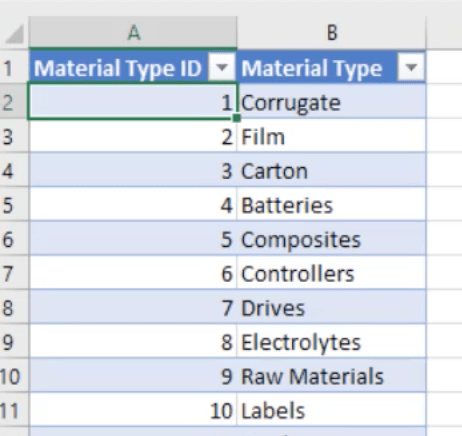Select the Labels cell

331,410
